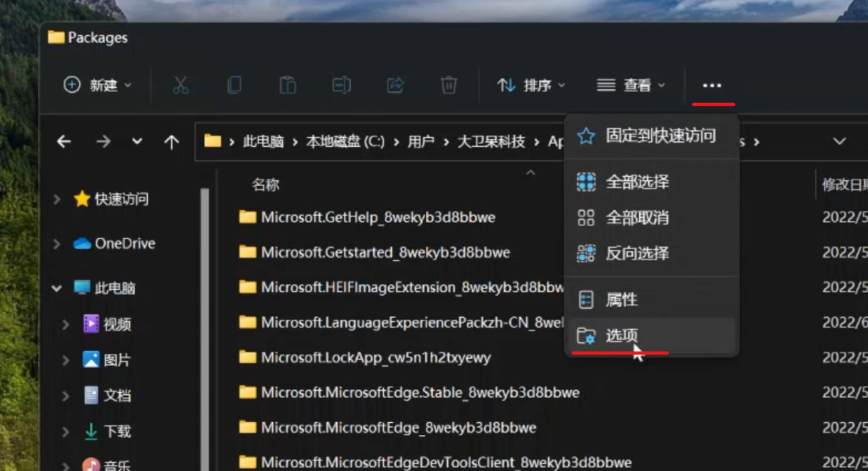Click 此电脑 in the address bar
Viewport: 868px width, 471px height.
[x=263, y=142]
